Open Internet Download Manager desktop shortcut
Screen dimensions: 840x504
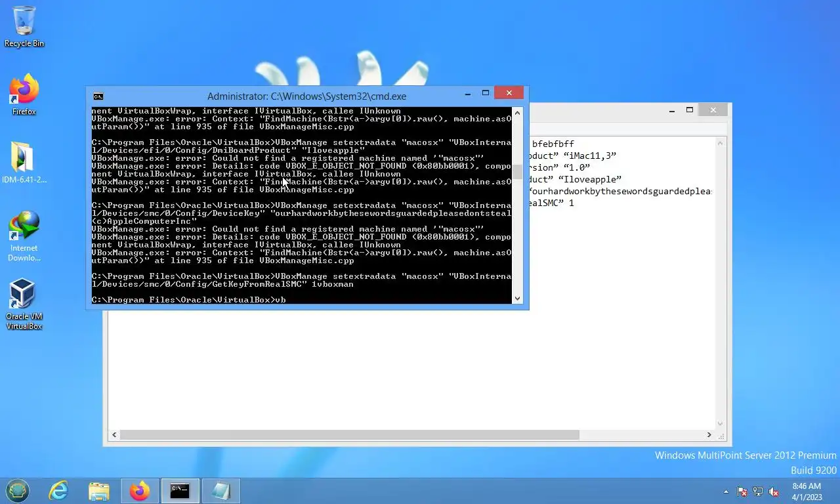click(24, 236)
